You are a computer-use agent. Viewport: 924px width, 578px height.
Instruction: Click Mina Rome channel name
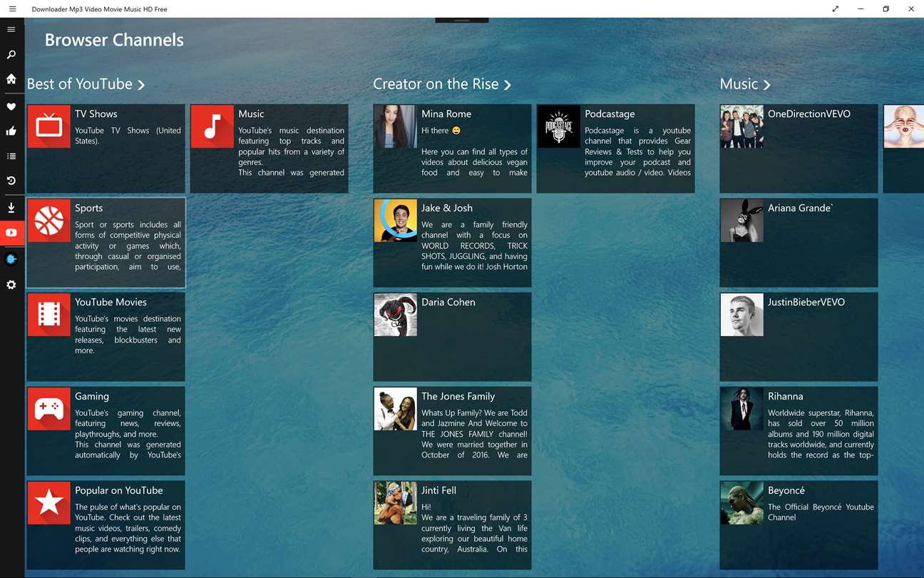[446, 114]
